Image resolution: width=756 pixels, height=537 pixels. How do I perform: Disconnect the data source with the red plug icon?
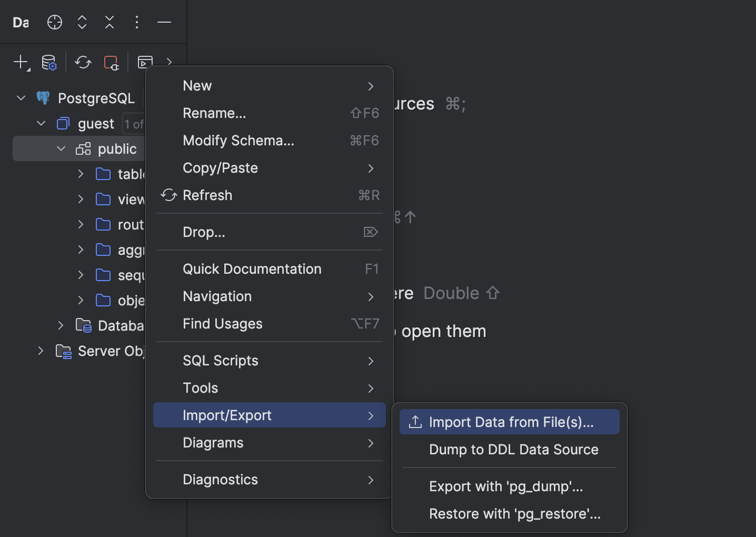111,62
